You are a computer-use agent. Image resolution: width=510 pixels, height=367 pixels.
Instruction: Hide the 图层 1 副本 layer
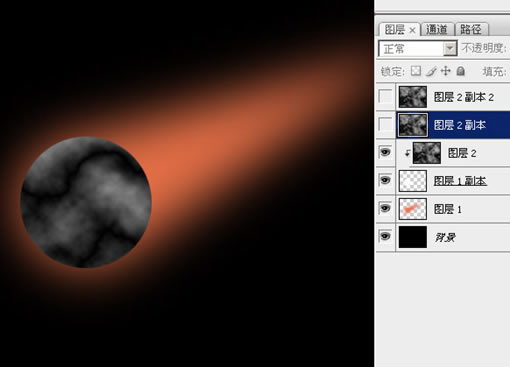(x=385, y=180)
